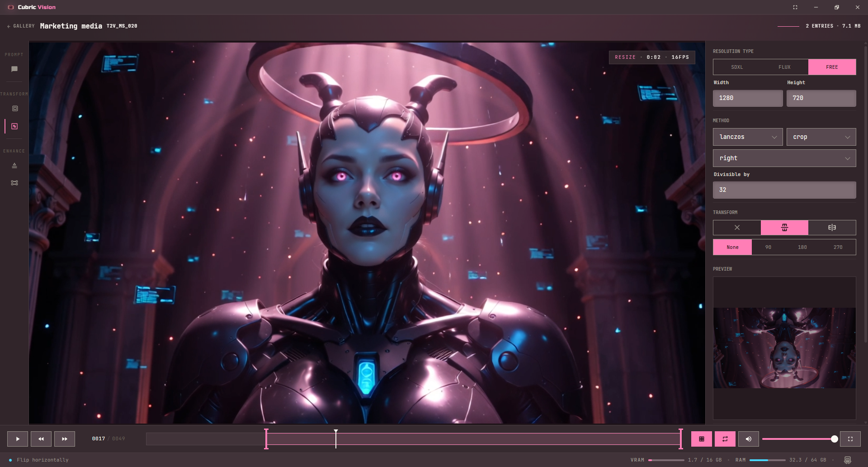
Task: Click the Divisible by input field
Action: [x=784, y=190]
